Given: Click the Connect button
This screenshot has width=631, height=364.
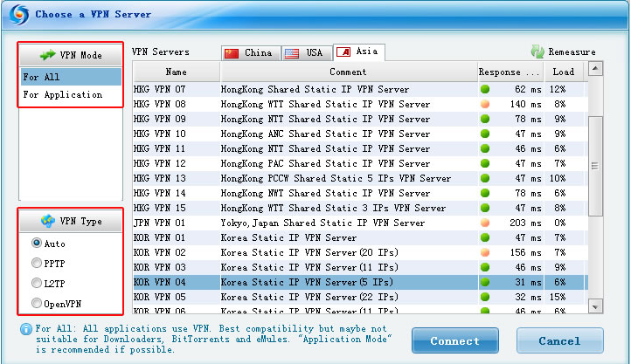Looking at the screenshot, I should (455, 340).
